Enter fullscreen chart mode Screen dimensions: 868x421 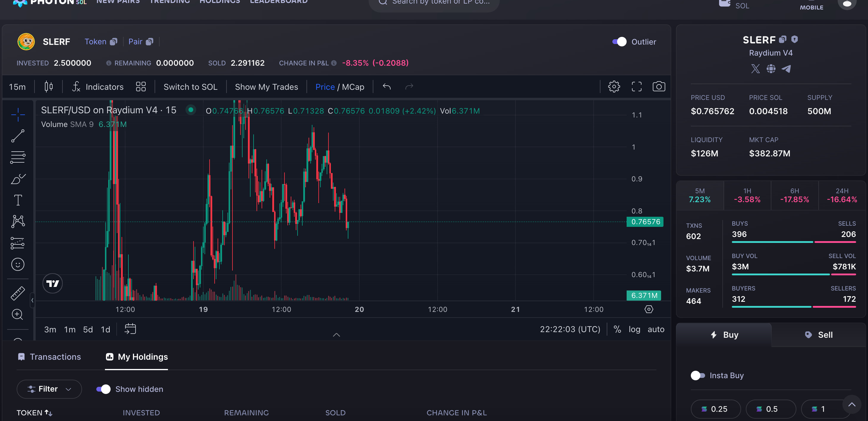[636, 87]
